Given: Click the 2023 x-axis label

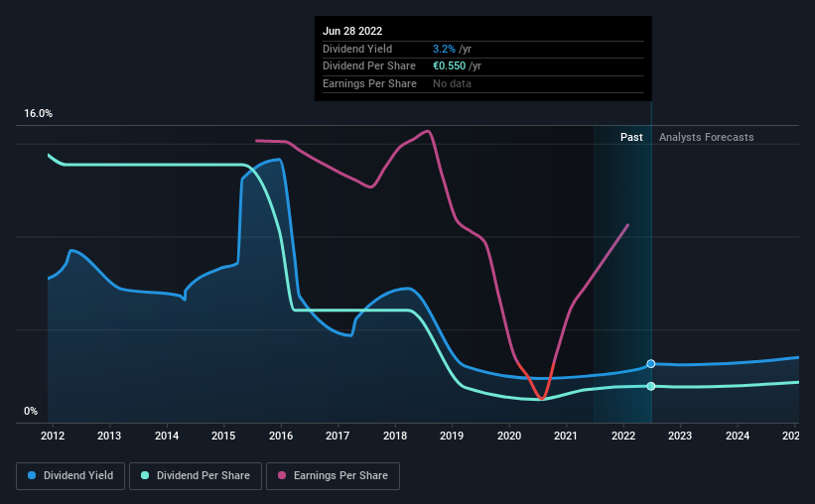Looking at the screenshot, I should [x=680, y=436].
